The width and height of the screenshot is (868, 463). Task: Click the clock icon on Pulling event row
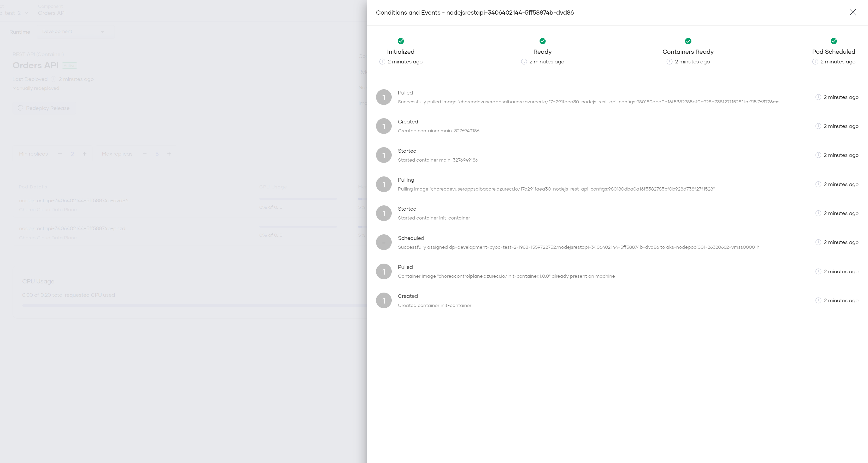pos(818,184)
